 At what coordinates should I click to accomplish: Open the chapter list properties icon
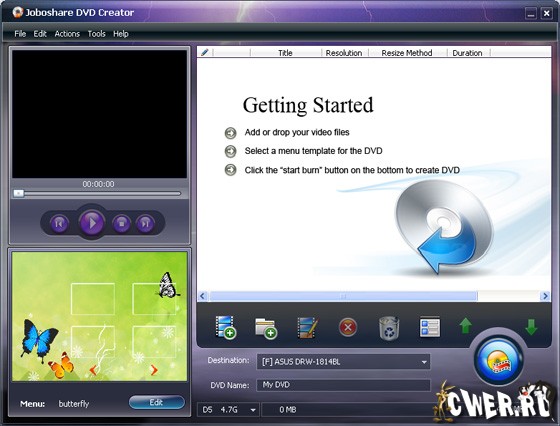tap(430, 327)
